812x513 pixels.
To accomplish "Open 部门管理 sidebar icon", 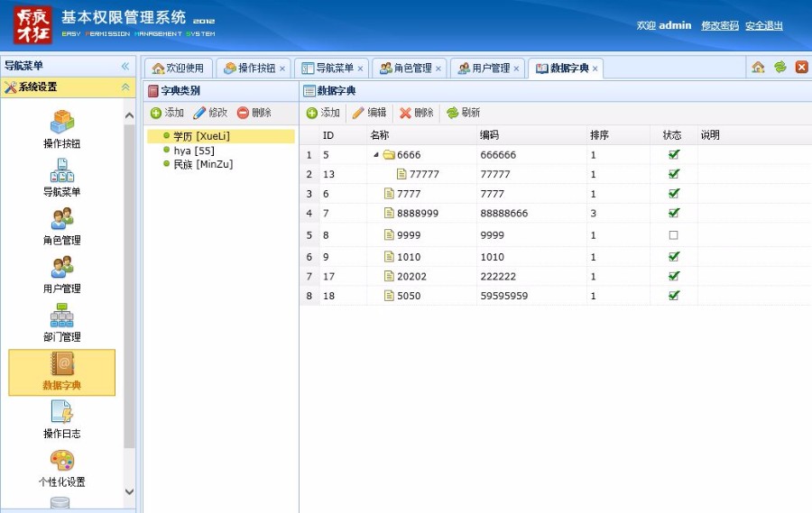I will (x=61, y=323).
